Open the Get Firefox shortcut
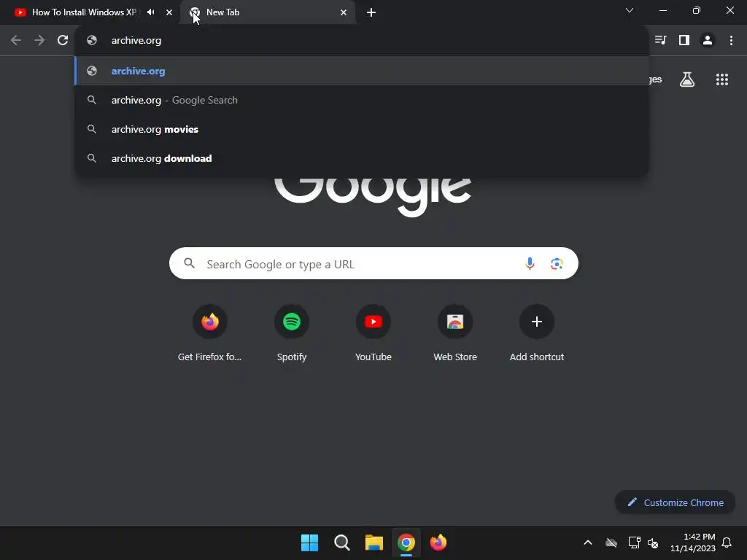747x560 pixels. pos(209,332)
